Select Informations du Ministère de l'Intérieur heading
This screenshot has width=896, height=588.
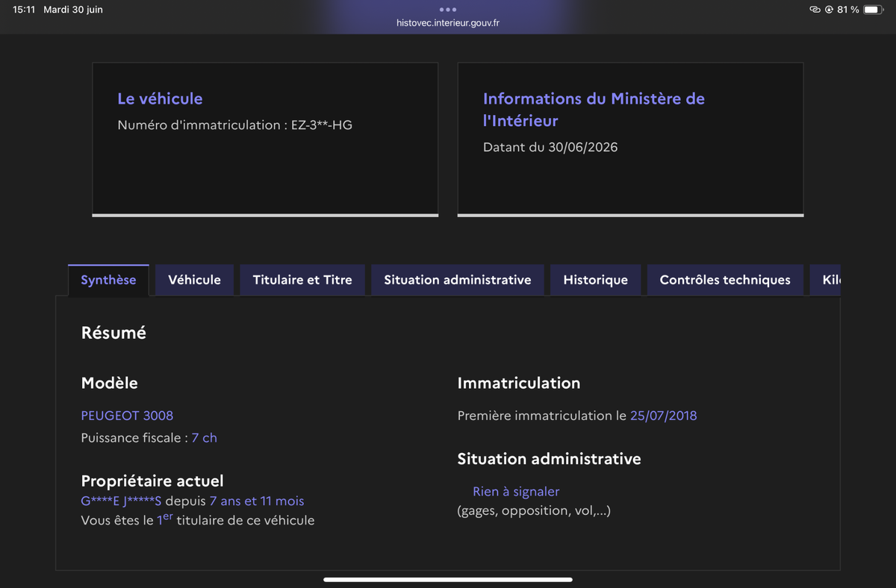point(594,109)
